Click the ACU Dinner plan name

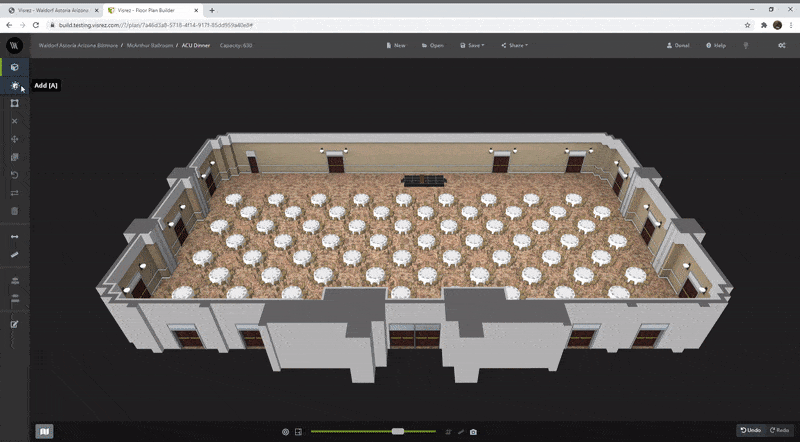coord(196,45)
